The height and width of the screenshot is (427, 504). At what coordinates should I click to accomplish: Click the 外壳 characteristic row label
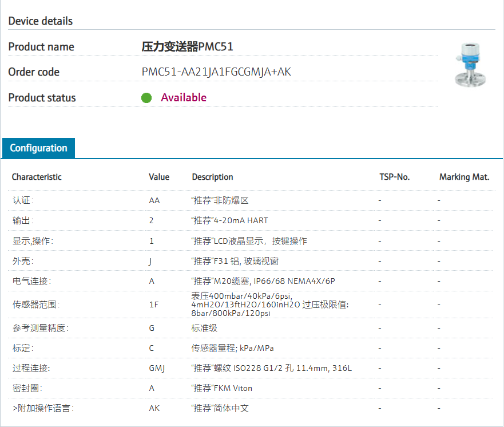(23, 261)
